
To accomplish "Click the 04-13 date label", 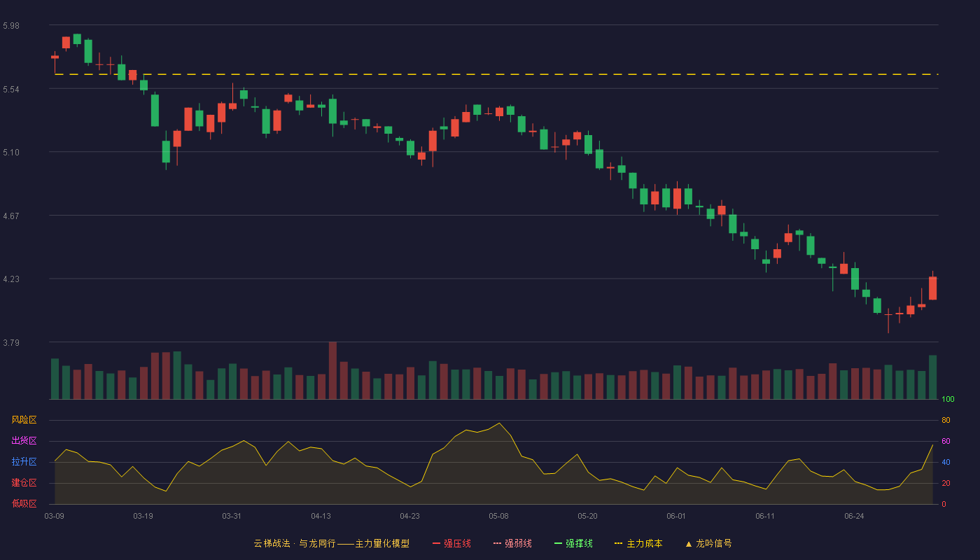I will coord(321,516).
